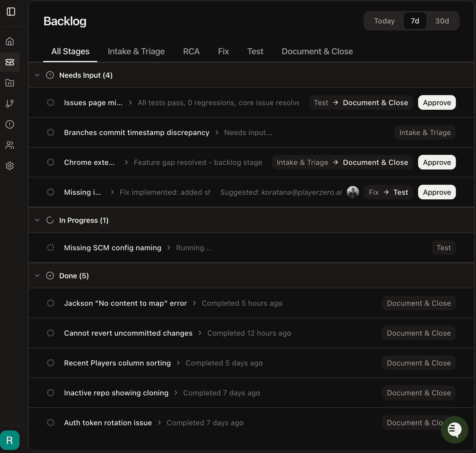The height and width of the screenshot is (453, 476).
Task: Collapse the Needs Input section
Action: coord(37,75)
